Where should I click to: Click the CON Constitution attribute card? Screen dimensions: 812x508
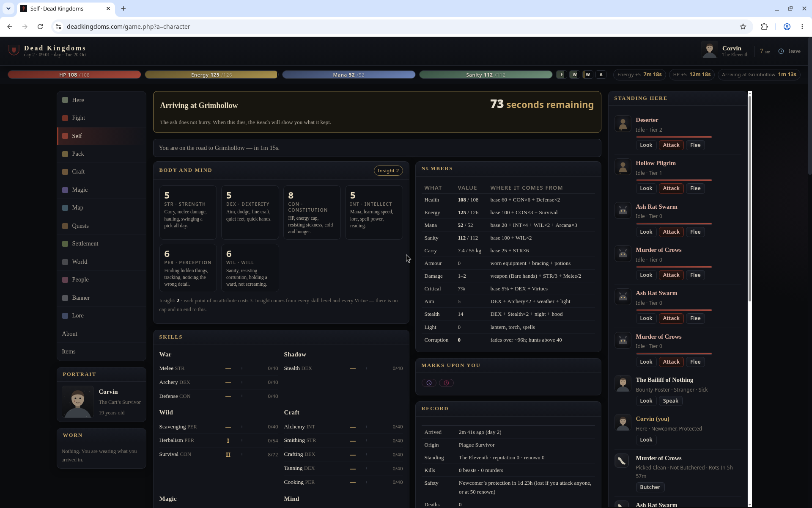[312, 213]
